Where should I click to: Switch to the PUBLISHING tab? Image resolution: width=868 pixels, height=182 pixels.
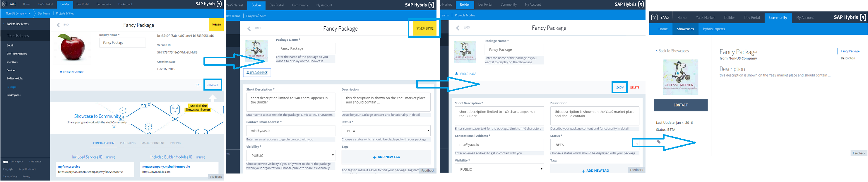128,143
